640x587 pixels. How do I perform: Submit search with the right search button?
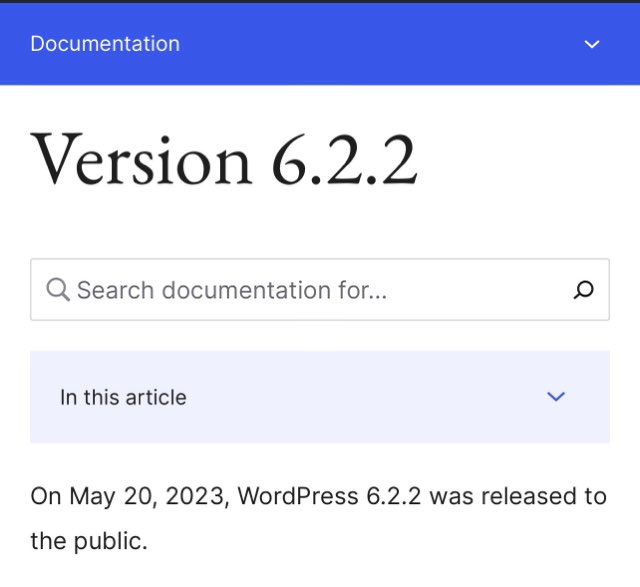tap(583, 290)
